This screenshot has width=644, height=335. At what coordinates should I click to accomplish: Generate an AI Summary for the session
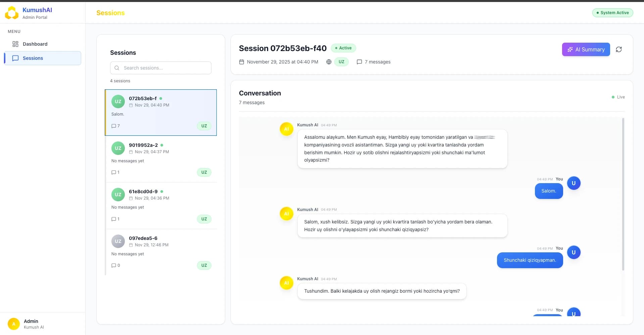[x=586, y=49]
